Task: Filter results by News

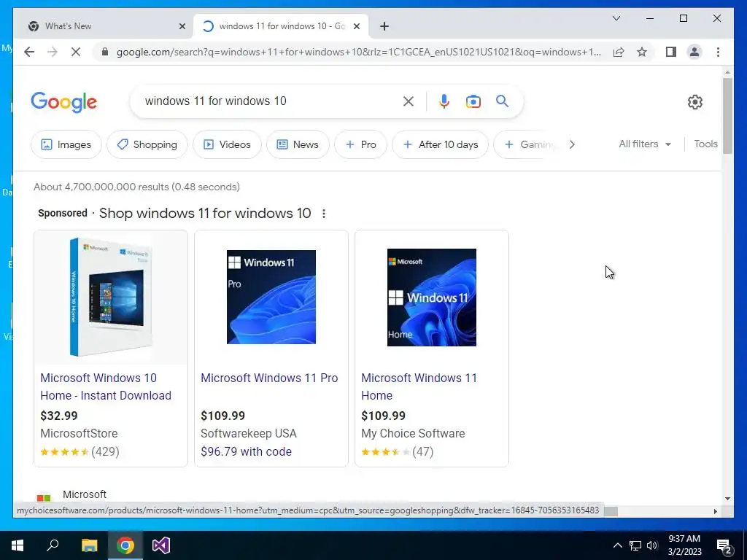Action: point(298,144)
